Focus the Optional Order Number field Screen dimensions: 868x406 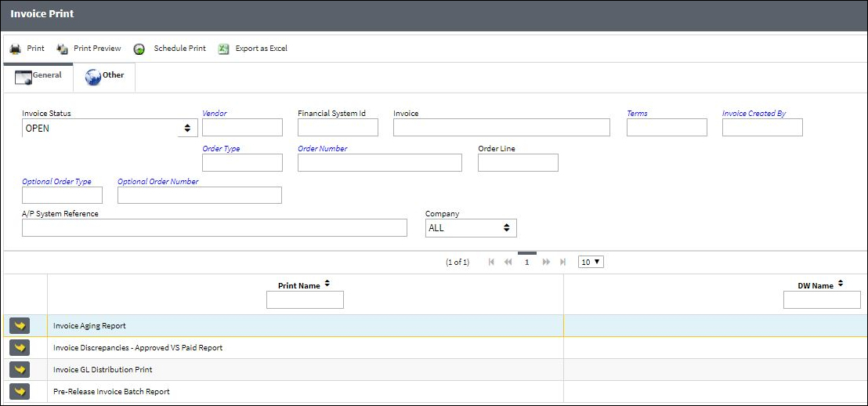pos(200,195)
